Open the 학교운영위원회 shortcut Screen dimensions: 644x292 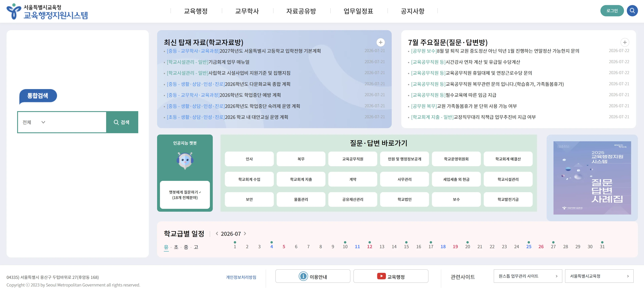[456, 159]
